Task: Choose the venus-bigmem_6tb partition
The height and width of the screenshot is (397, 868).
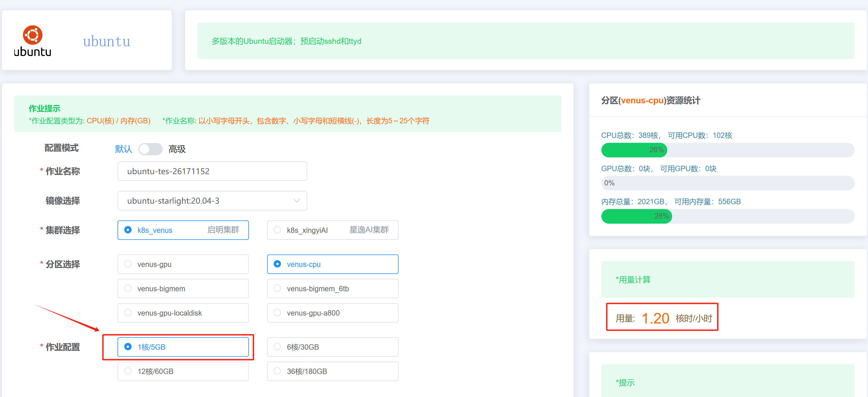Action: pyautogui.click(x=332, y=288)
